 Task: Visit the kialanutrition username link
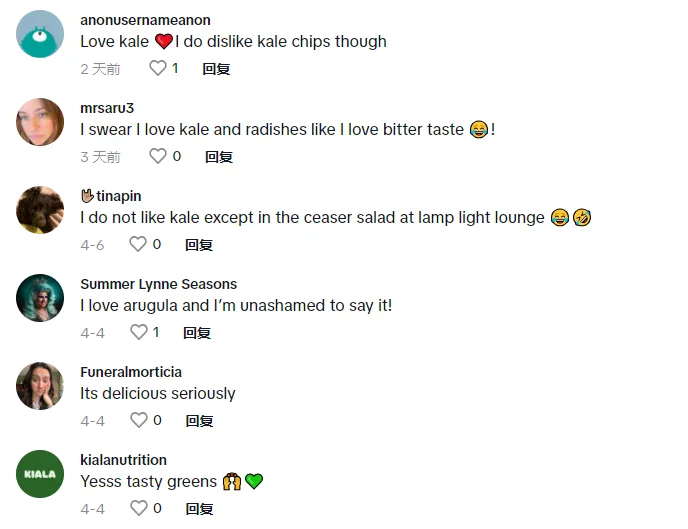click(x=123, y=460)
